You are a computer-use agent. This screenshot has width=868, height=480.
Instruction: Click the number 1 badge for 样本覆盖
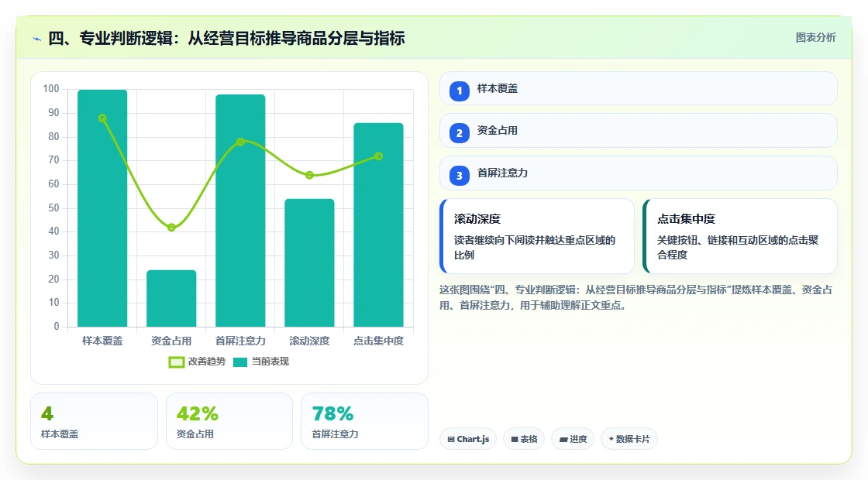tap(459, 91)
